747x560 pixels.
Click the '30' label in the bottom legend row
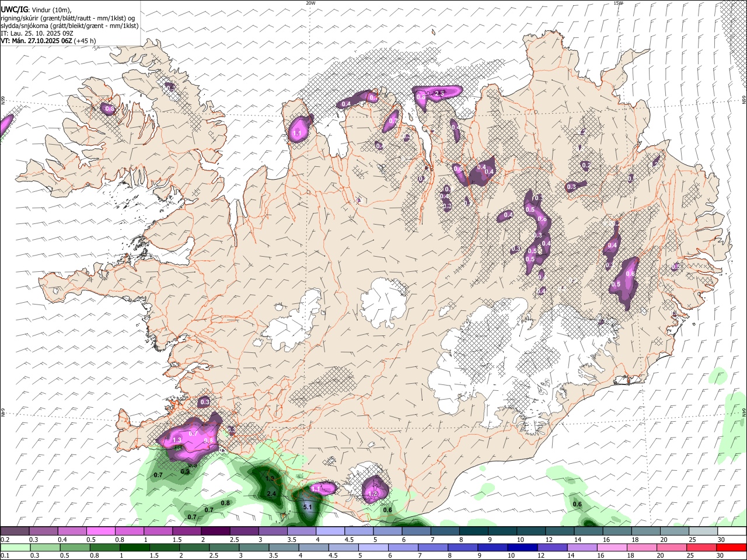(721, 555)
